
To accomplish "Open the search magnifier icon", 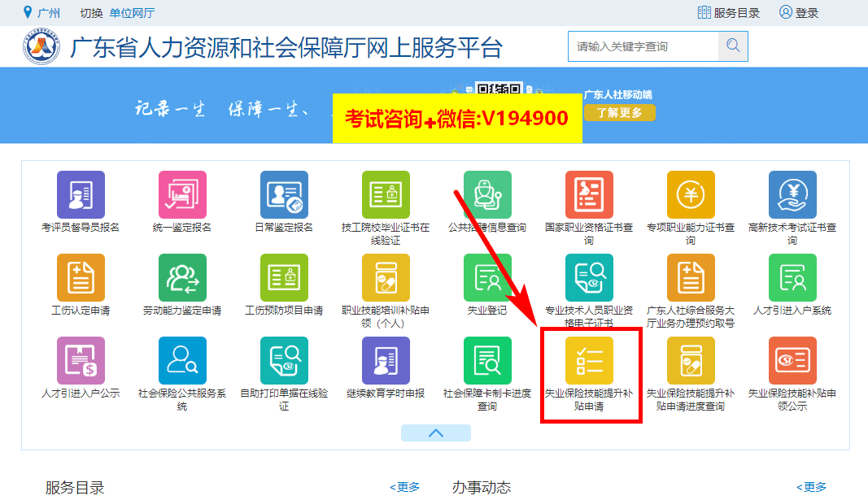I will (732, 46).
